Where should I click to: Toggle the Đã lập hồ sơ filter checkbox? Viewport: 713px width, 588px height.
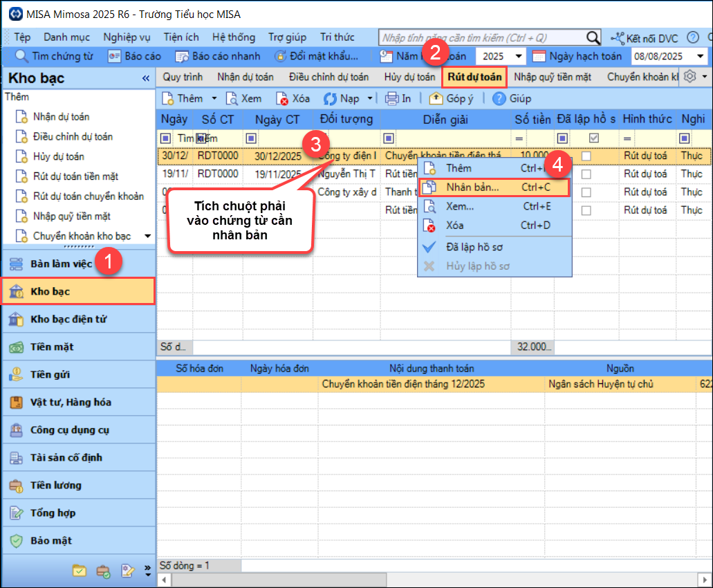tap(594, 138)
